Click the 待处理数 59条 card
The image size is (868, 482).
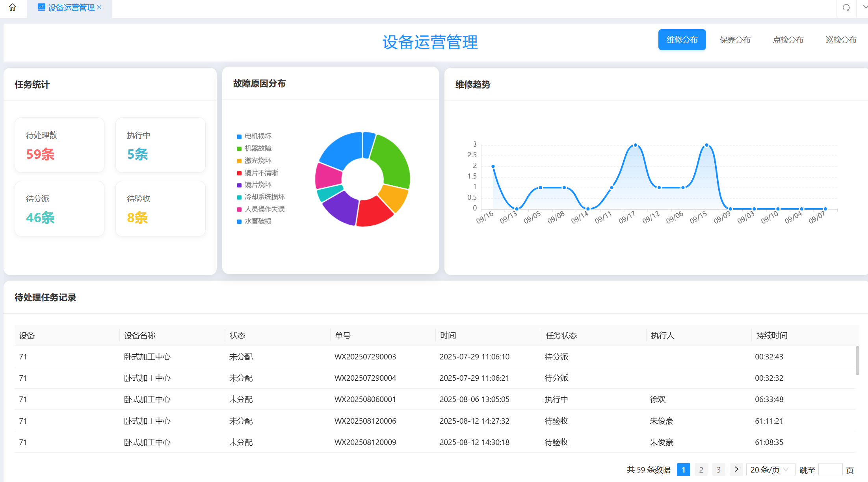tap(59, 145)
